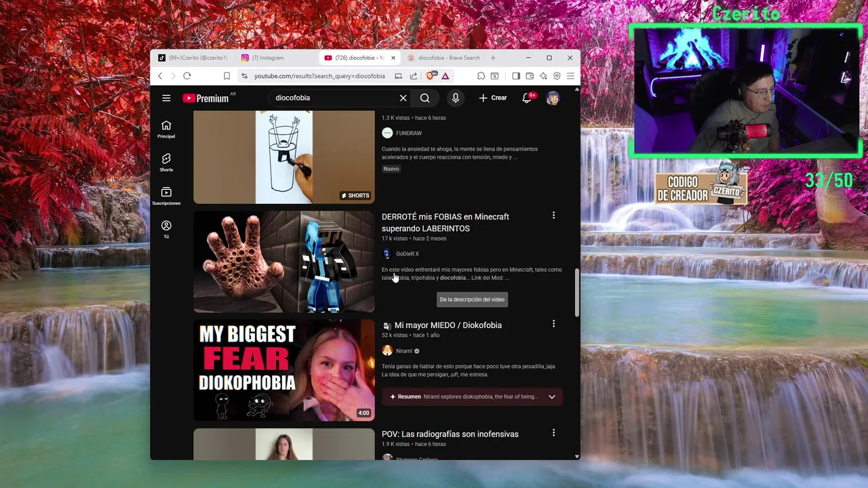This screenshot has width=868, height=488.
Task: Click the page vertical scrollbar thumb
Action: [x=577, y=292]
